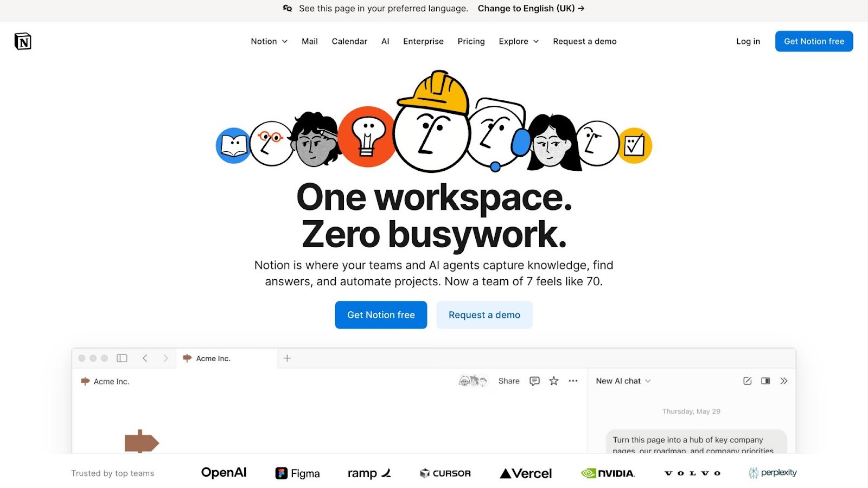Toggle the split-view panel icon
868x488 pixels.
click(765, 381)
